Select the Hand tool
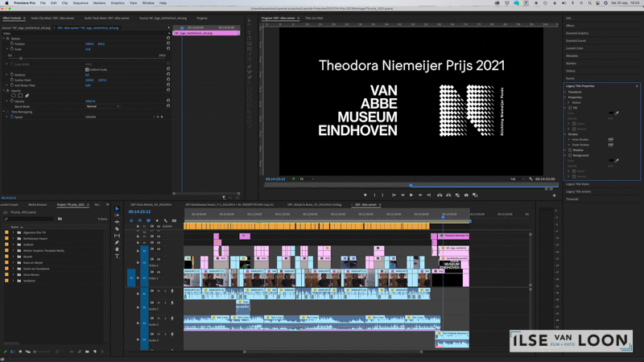 (x=117, y=249)
